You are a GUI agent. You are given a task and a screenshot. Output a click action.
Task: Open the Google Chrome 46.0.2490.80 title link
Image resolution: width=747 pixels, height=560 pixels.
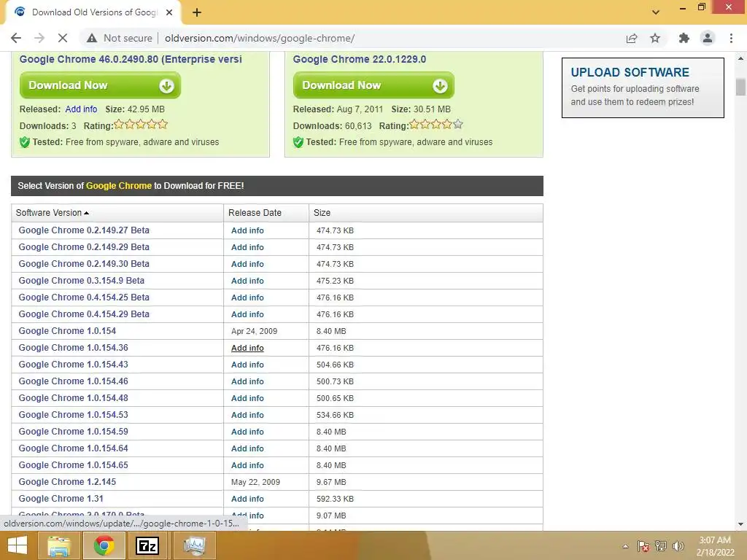pos(131,60)
